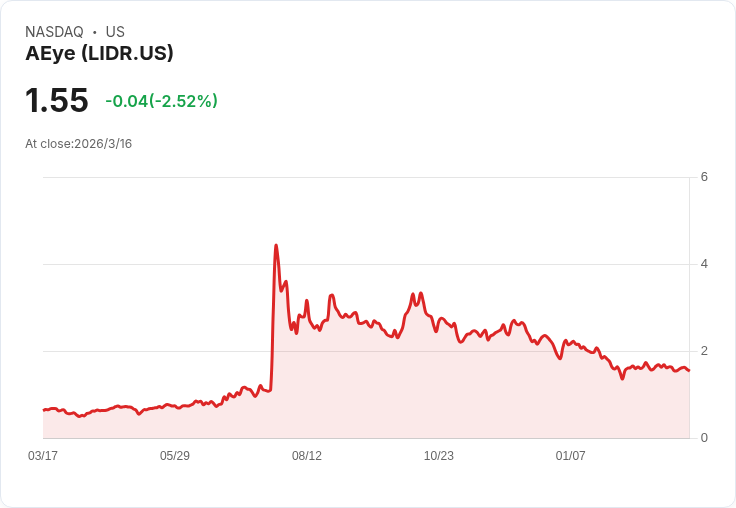Select the 08/12 date axis label
736x508 pixels.
[x=307, y=456]
